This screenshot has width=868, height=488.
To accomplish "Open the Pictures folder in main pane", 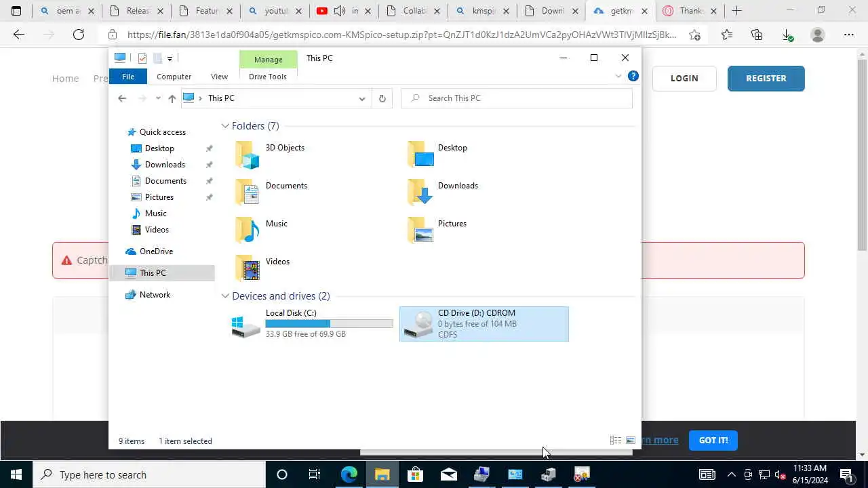I will (421, 230).
